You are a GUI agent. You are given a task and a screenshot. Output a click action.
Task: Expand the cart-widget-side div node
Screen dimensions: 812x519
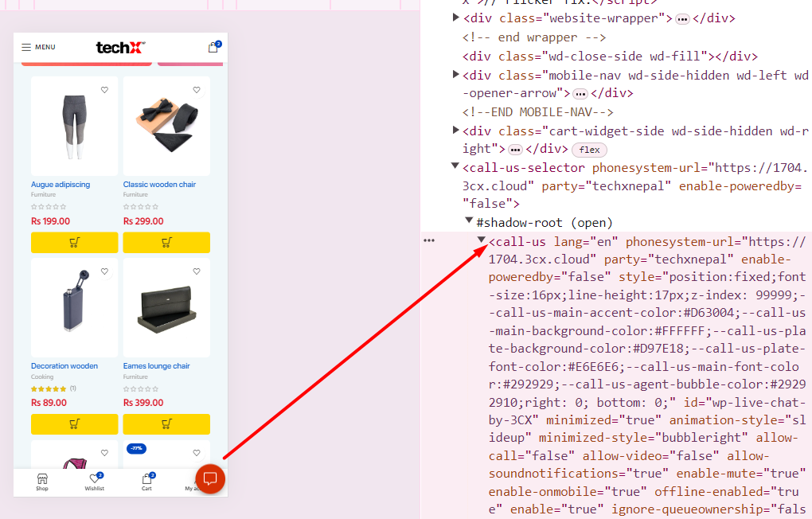(455, 130)
